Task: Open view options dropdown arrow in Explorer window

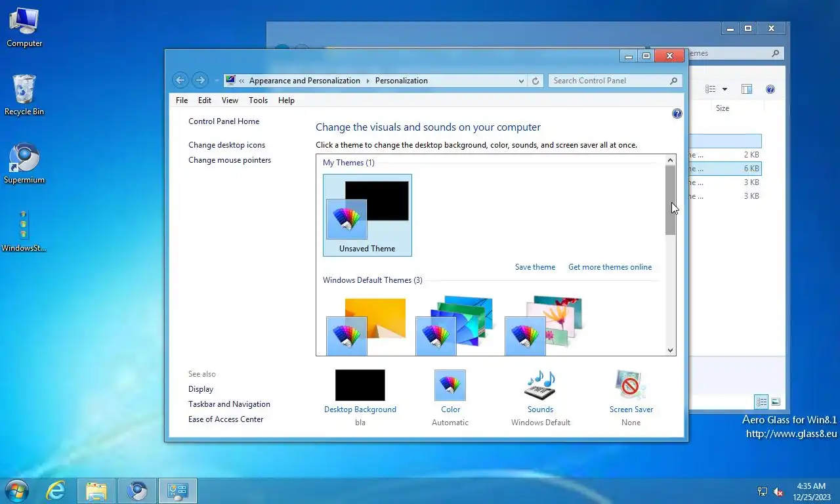Action: coord(724,89)
